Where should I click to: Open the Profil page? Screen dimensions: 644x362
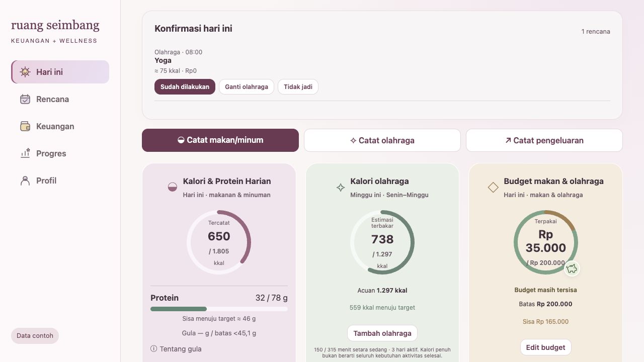[x=60, y=180]
